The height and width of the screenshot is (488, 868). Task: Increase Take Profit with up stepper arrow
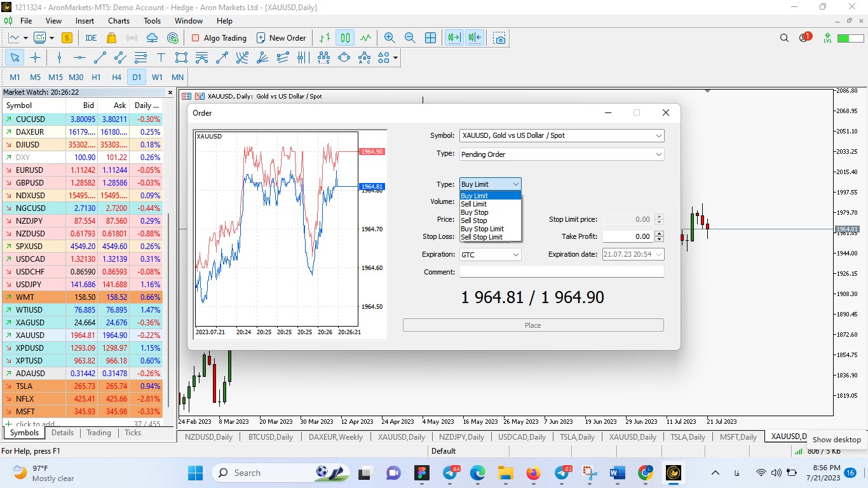[659, 233]
